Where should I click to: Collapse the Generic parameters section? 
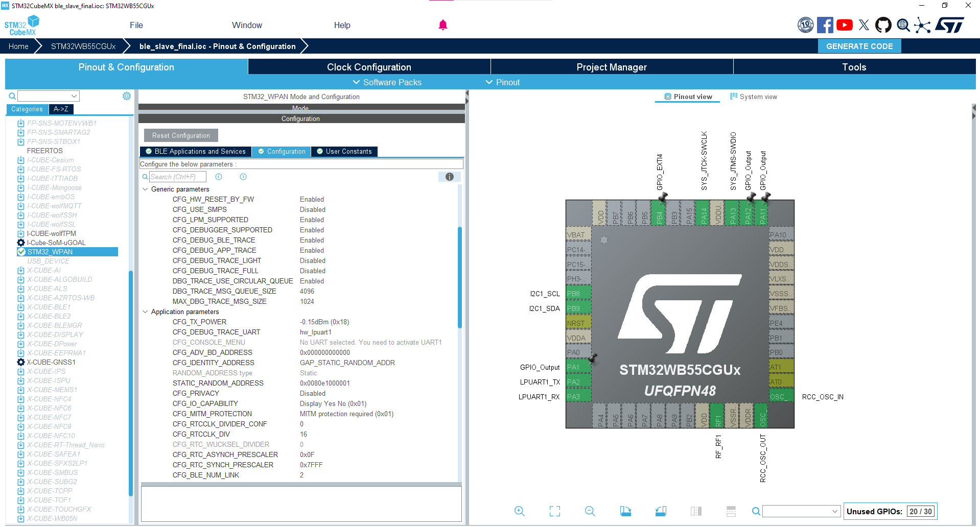(145, 189)
